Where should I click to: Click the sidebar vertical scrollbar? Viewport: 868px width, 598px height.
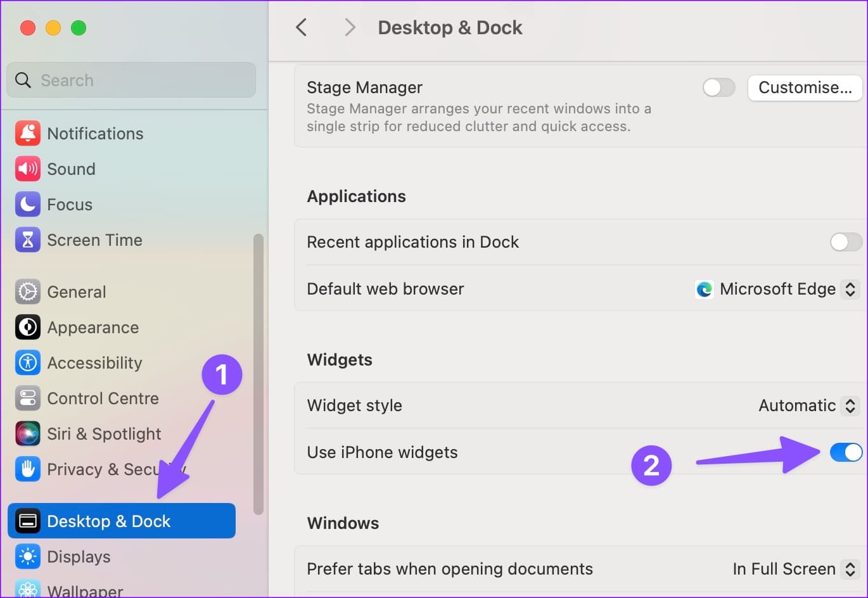coord(258,374)
